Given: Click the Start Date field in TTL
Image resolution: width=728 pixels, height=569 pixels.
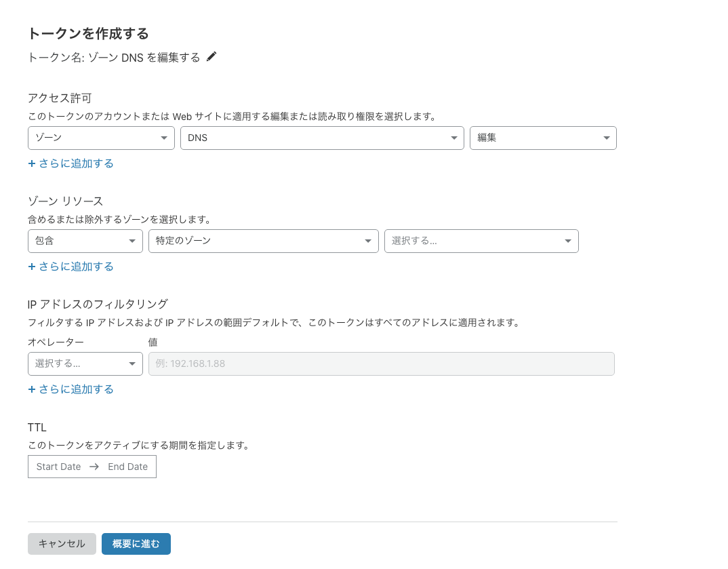Looking at the screenshot, I should [58, 467].
